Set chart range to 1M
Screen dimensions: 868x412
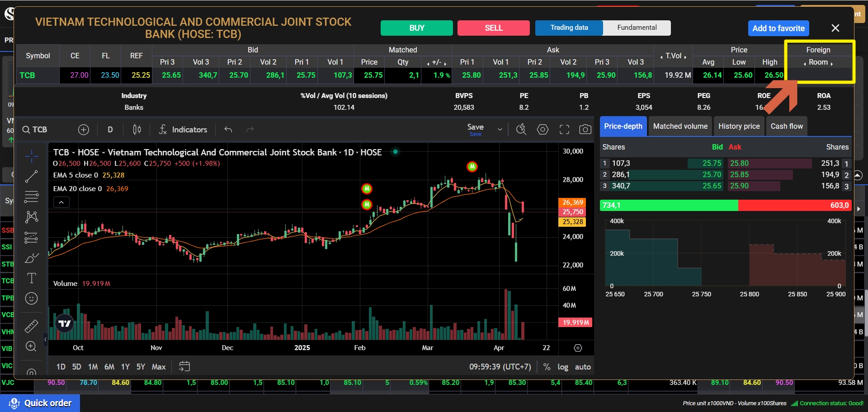[93, 367]
